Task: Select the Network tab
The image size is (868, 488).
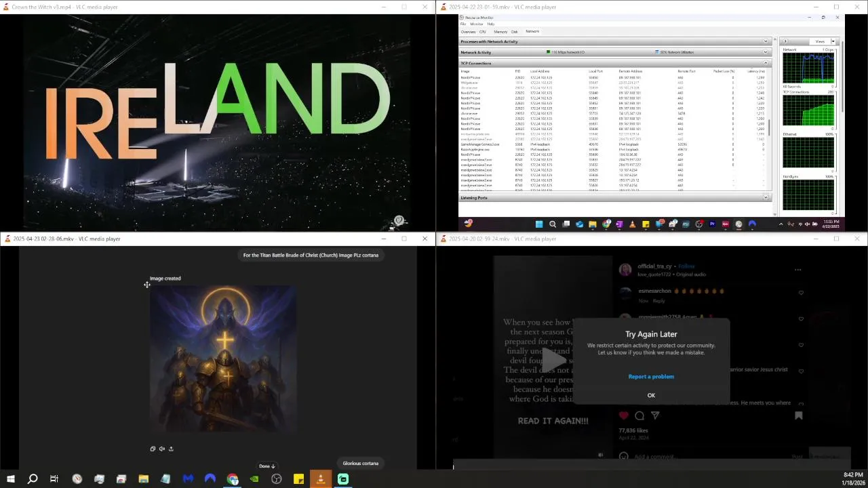Action: pyautogui.click(x=532, y=31)
